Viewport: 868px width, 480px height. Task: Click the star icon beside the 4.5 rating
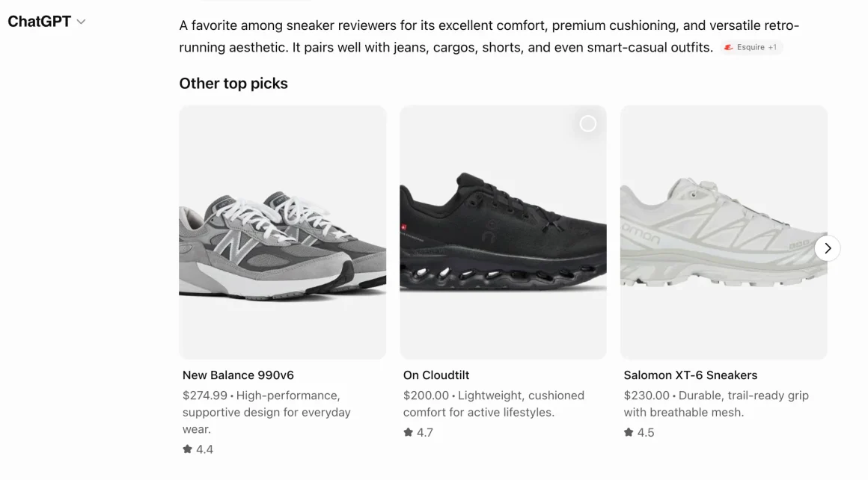click(629, 432)
